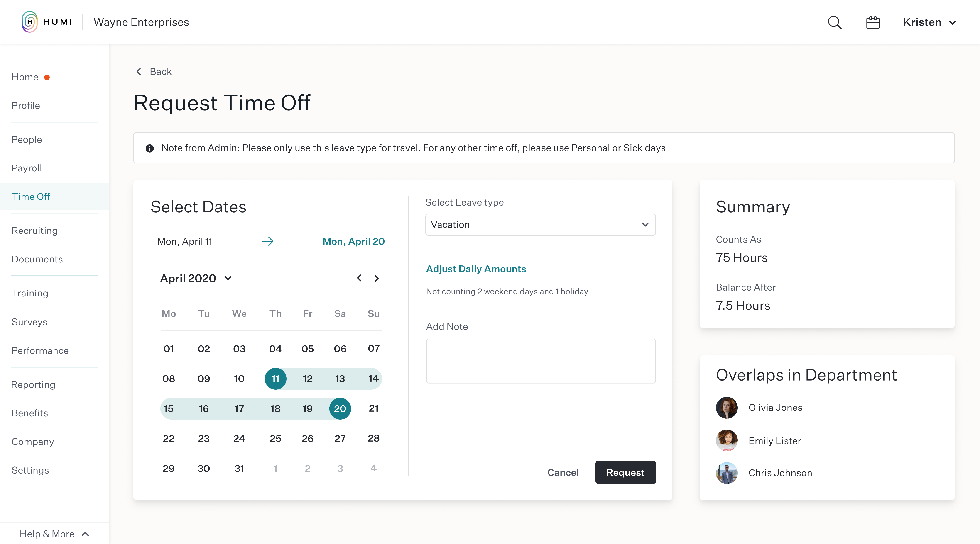Click the HUMI logo icon
This screenshot has width=980, height=544.
click(x=29, y=22)
